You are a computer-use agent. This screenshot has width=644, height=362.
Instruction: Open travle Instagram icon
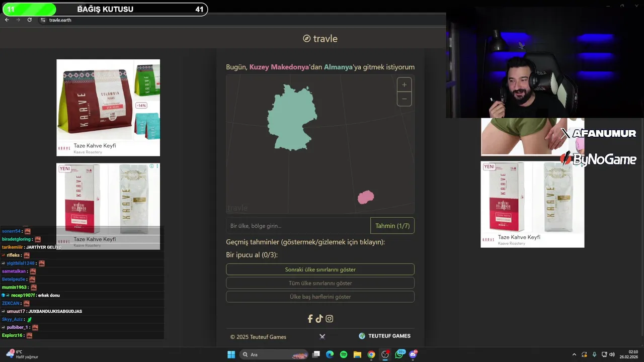329,319
